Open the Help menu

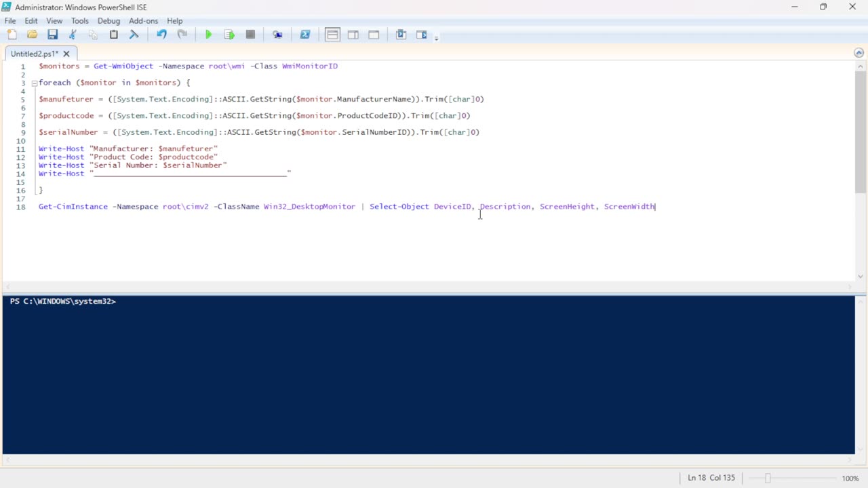tap(175, 21)
